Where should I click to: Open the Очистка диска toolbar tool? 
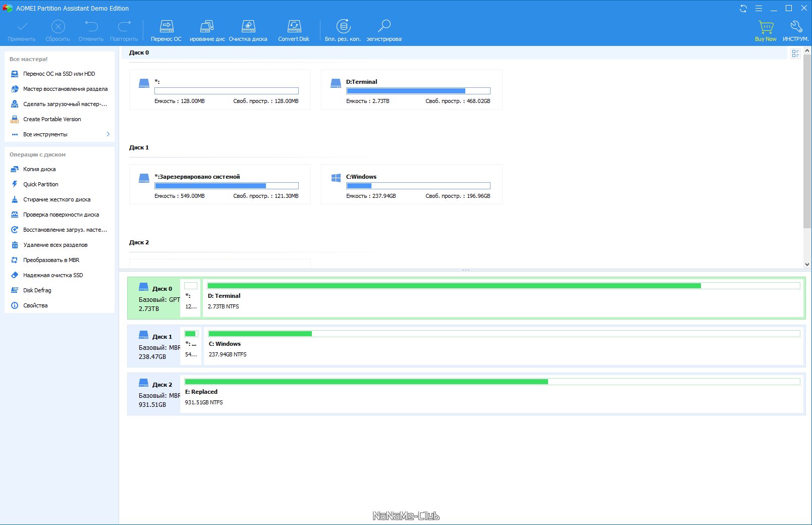click(x=248, y=26)
